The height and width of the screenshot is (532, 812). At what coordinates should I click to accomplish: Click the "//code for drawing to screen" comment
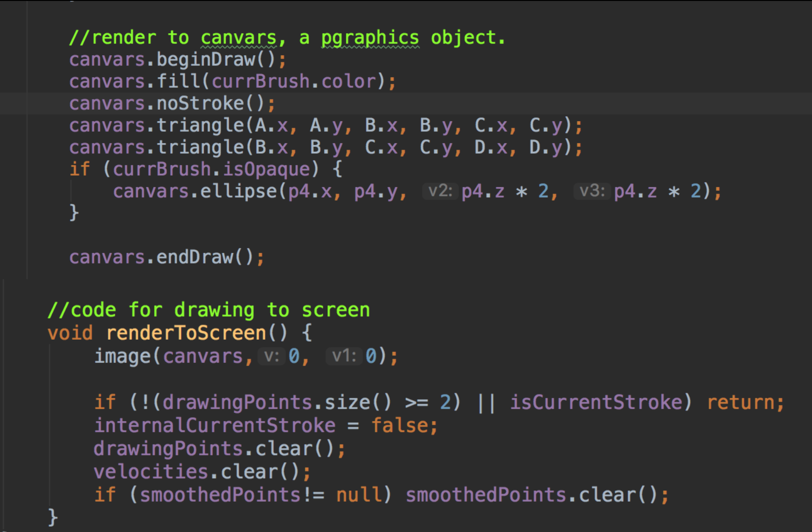pos(209,310)
